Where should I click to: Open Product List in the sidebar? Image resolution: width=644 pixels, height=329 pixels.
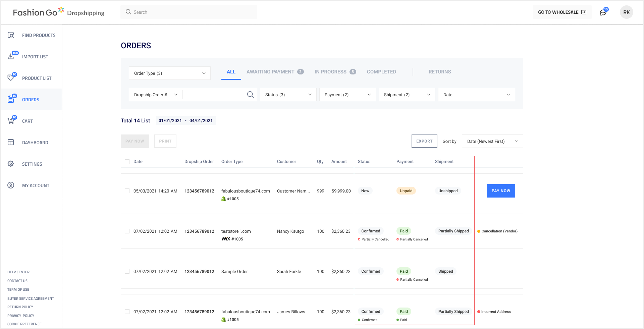click(x=31, y=78)
